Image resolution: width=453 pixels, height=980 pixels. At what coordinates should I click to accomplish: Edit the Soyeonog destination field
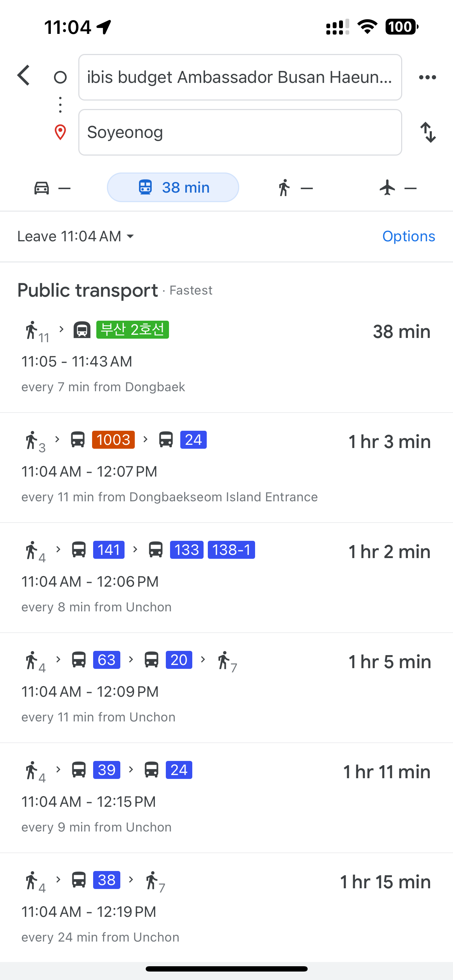[x=240, y=132]
